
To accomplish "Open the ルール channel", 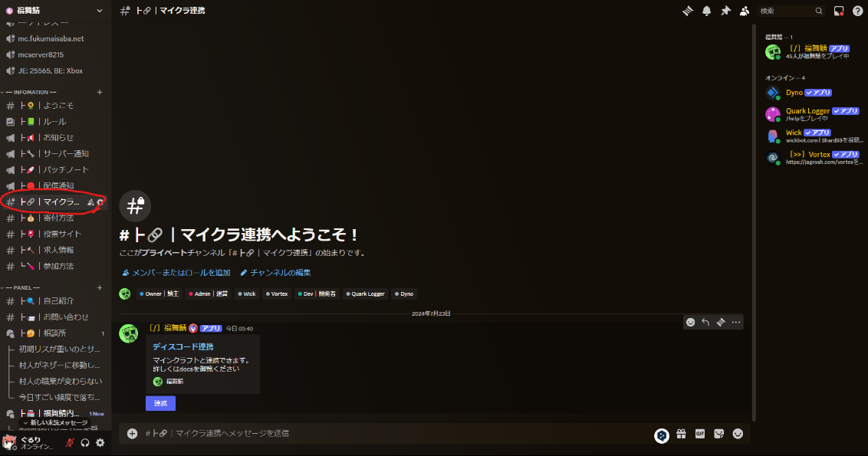I will (54, 121).
